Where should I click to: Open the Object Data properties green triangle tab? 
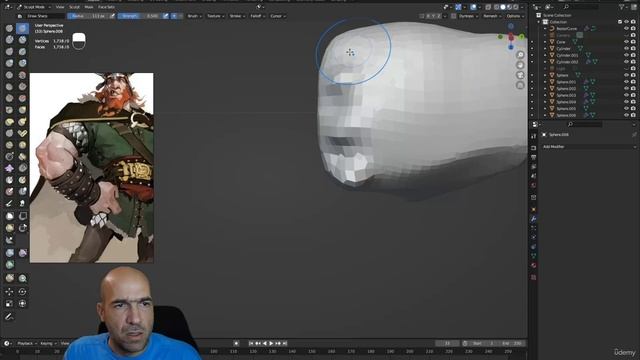pyautogui.click(x=533, y=256)
